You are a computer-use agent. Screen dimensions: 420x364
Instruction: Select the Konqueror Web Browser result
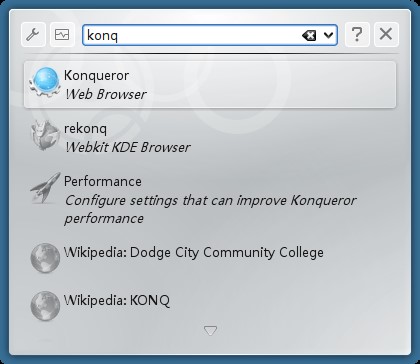(210, 84)
